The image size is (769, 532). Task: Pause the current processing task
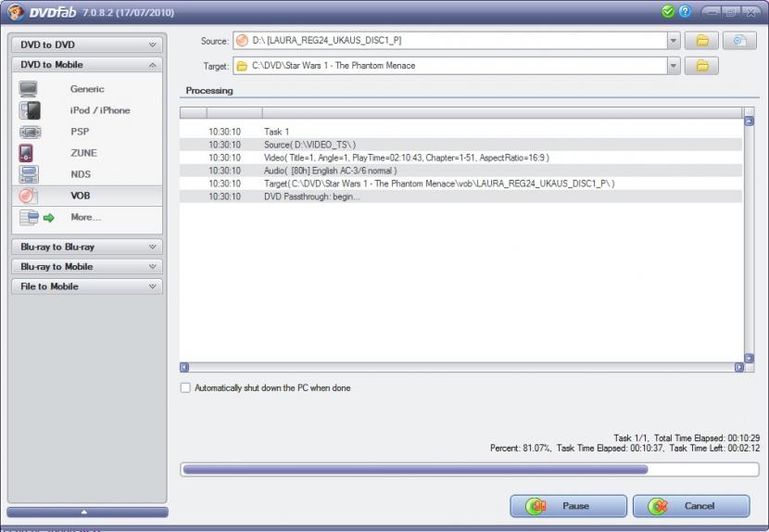(569, 505)
